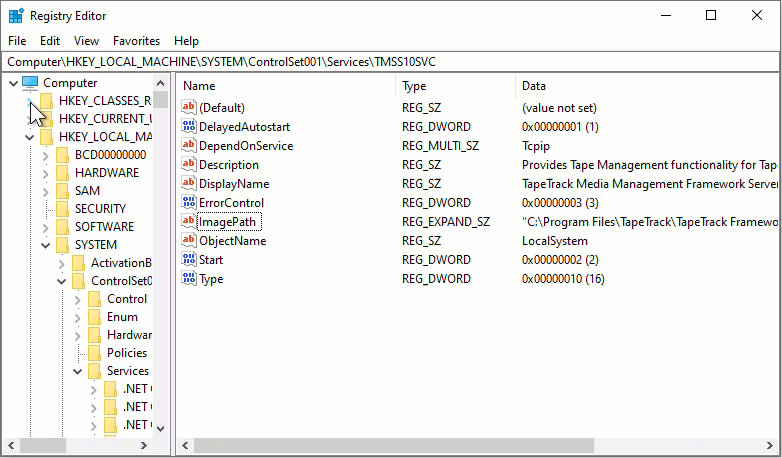Select the DelayedAutostart value name

click(244, 127)
